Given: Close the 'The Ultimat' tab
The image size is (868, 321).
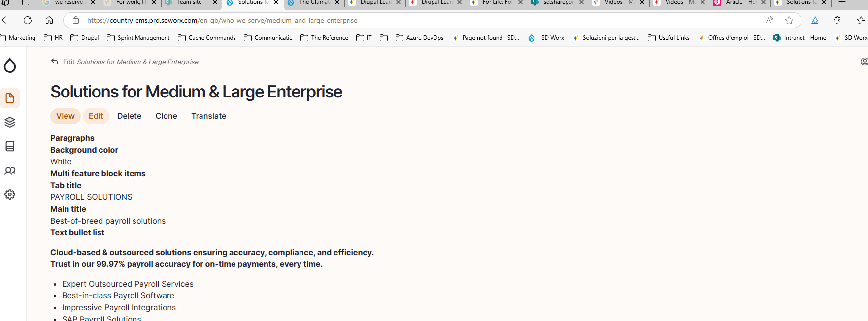Looking at the screenshot, I should (337, 2).
